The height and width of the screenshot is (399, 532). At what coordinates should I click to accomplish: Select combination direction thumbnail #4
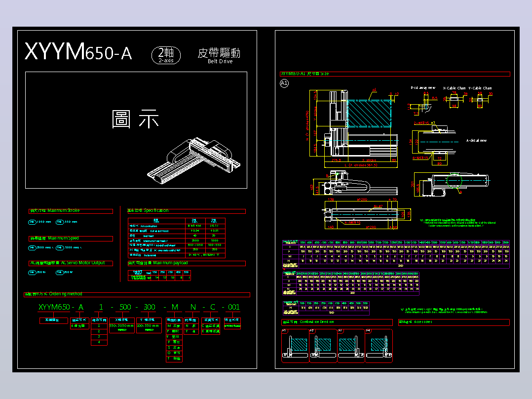click(379, 346)
